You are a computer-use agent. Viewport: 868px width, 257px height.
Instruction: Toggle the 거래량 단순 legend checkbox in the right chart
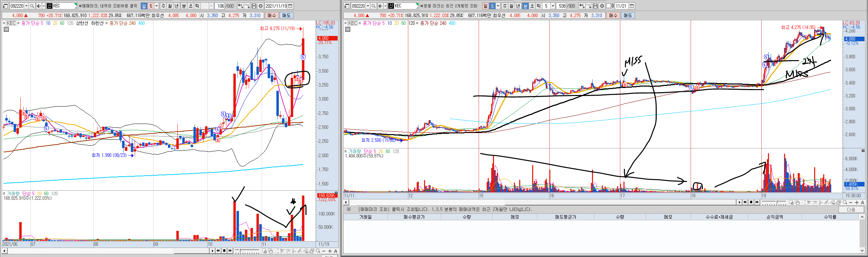(x=346, y=152)
